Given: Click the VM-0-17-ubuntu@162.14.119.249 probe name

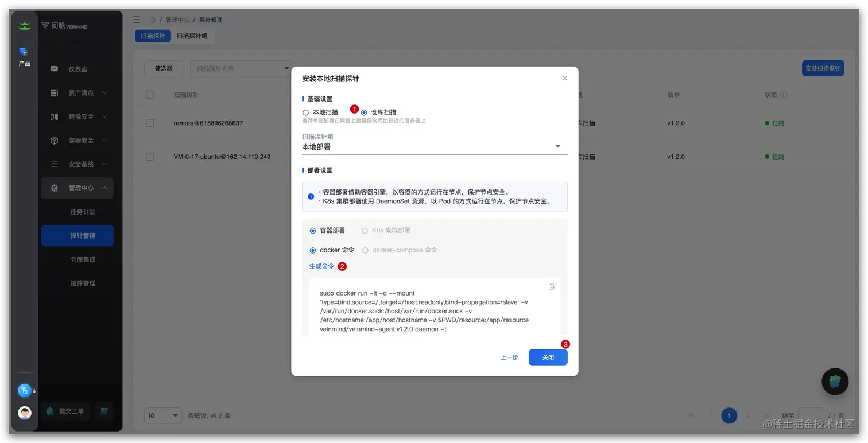Looking at the screenshot, I should coord(222,157).
